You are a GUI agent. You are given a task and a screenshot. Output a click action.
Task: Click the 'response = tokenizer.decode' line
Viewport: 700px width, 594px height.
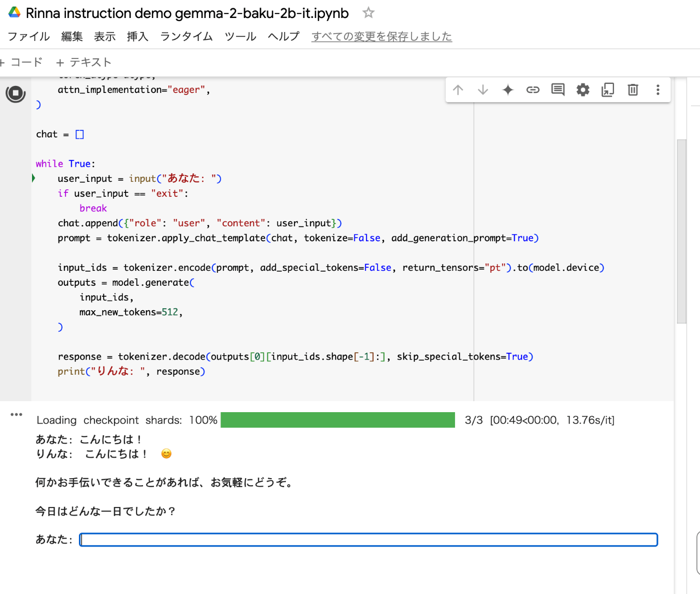(x=295, y=357)
